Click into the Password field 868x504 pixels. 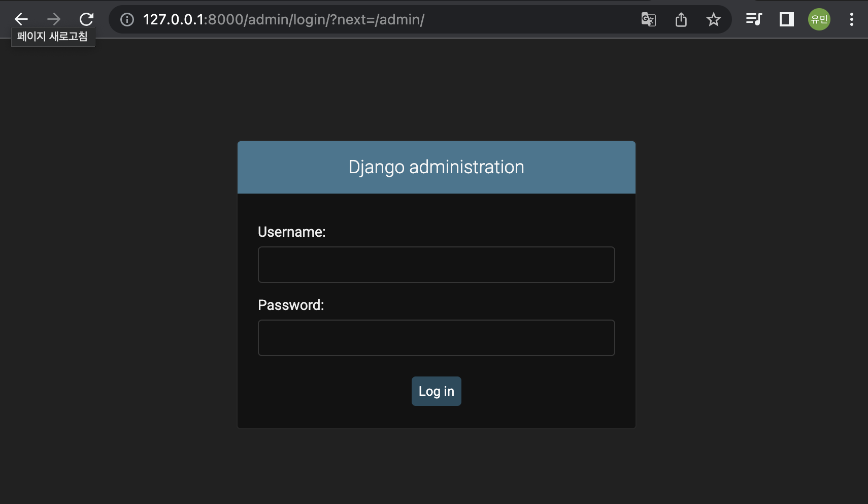437,338
